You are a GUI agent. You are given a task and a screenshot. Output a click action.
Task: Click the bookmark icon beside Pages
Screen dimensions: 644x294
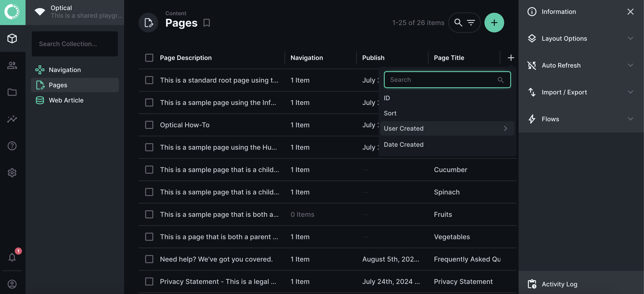207,23
